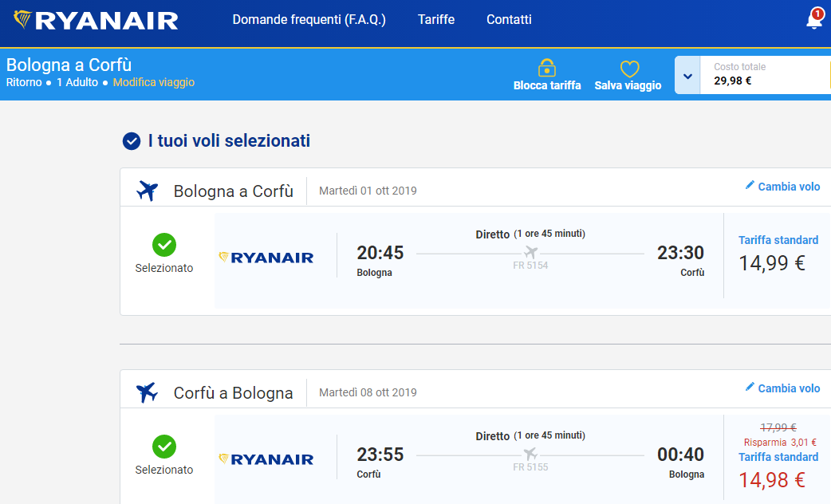
Task: Click the Blocca tariffa padlock icon
Action: click(547, 69)
